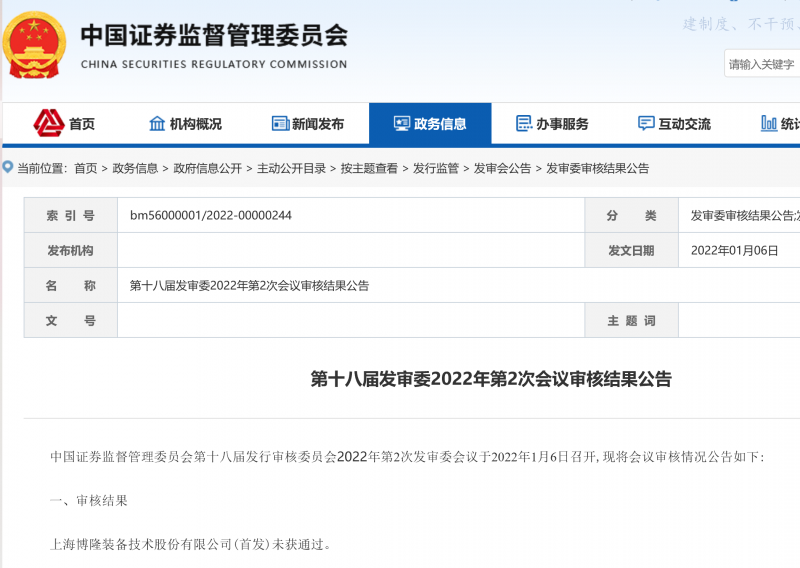Screen dimensions: 800x568
Task: Open 发审会公告 breadcrumb link
Action: point(503,168)
